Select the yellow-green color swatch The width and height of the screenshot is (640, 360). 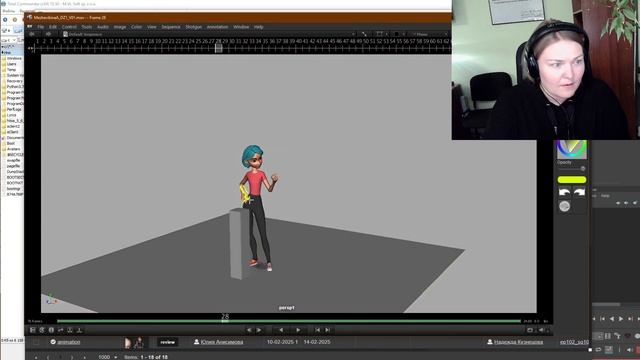click(x=572, y=180)
